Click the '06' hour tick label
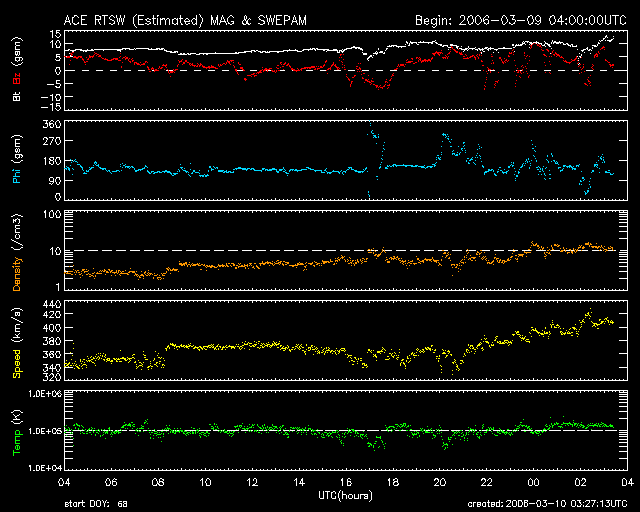This screenshot has width=640, height=512. click(x=111, y=482)
